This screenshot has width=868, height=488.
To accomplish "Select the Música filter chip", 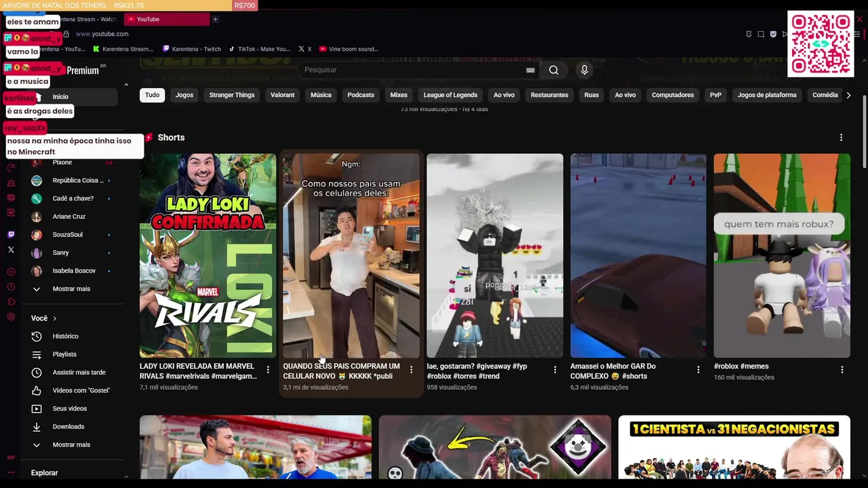I will 321,95.
